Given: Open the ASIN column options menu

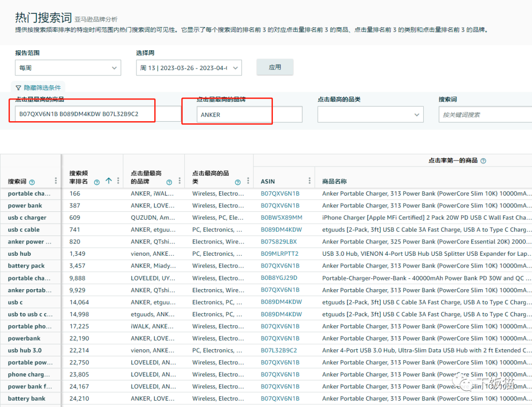Looking at the screenshot, I should [309, 180].
